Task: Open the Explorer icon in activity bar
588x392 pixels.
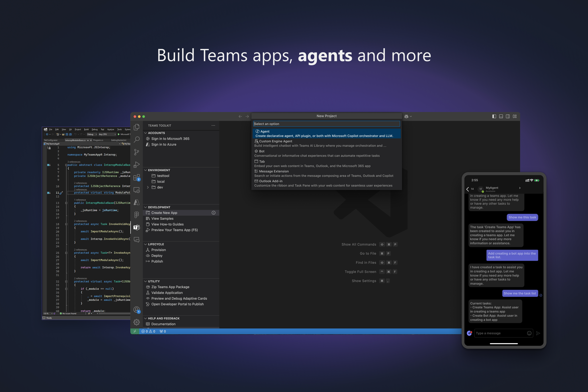Action: (x=136, y=127)
